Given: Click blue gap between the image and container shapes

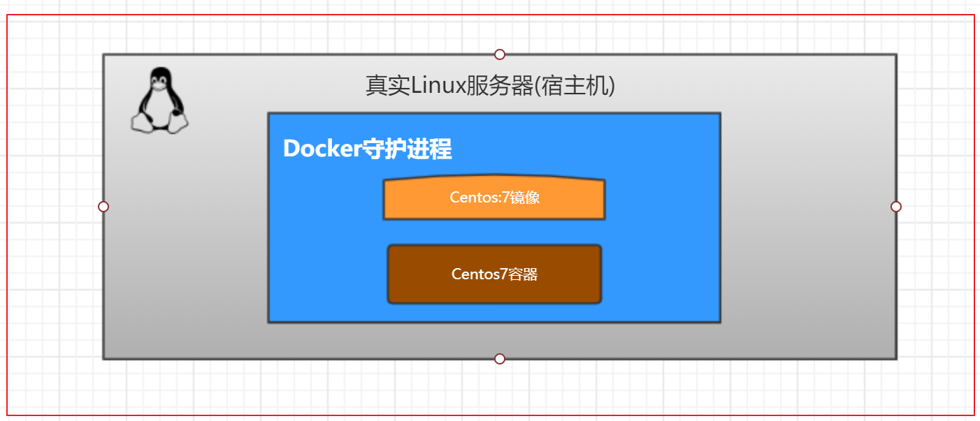Looking at the screenshot, I should click(x=494, y=232).
